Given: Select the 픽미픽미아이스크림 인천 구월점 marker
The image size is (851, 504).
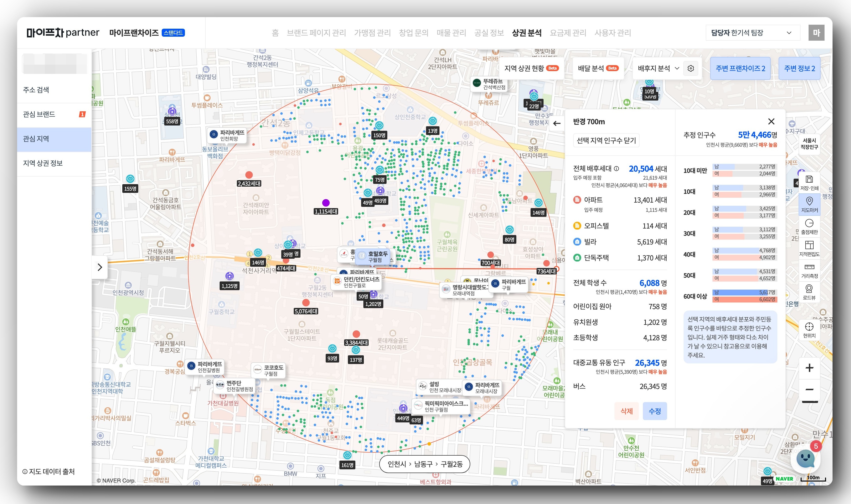Looking at the screenshot, I should point(441,406).
